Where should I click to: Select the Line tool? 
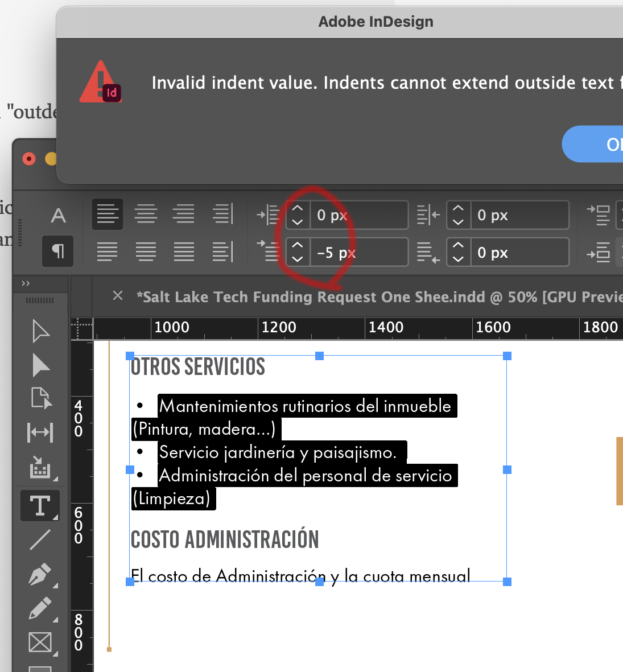click(40, 539)
